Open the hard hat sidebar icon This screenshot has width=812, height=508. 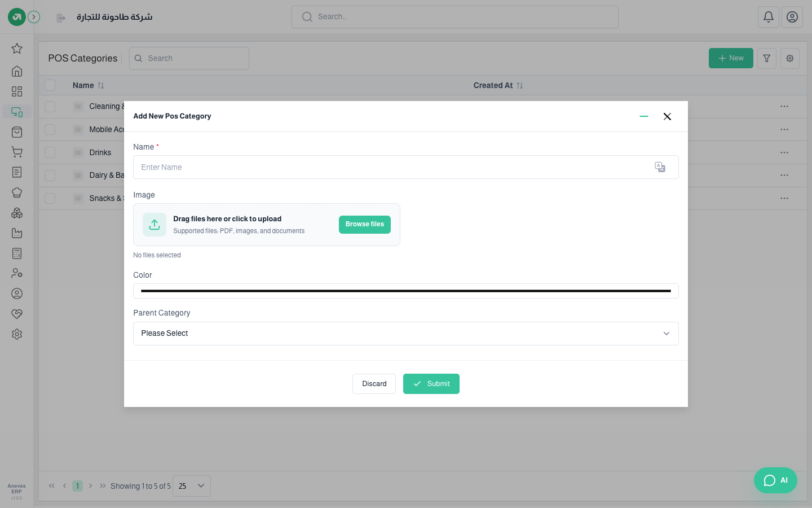17,192
